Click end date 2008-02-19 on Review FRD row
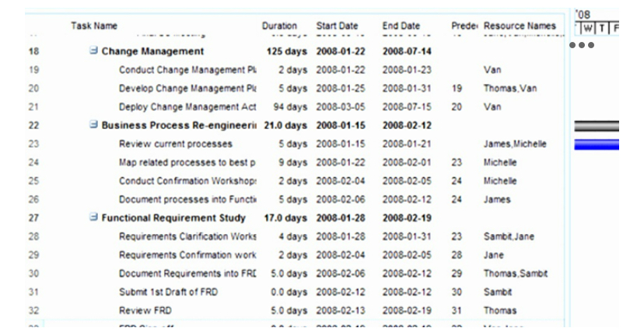Viewport: 644px width, 335px height. pos(407,311)
